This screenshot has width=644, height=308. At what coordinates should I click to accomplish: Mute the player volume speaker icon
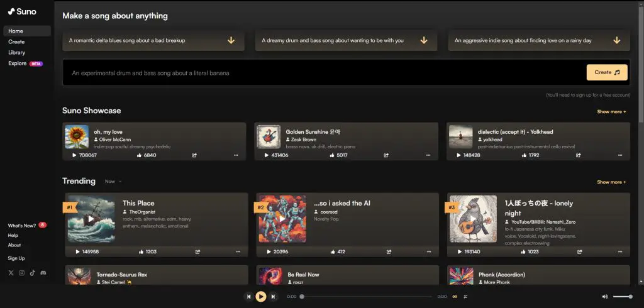pyautogui.click(x=605, y=297)
